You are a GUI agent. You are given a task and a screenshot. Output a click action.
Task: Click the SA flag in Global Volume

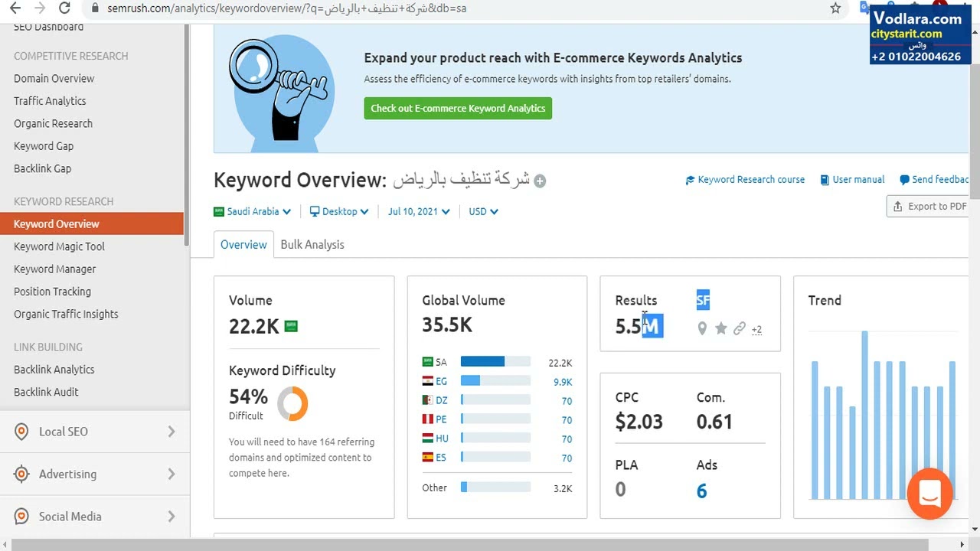[427, 362]
